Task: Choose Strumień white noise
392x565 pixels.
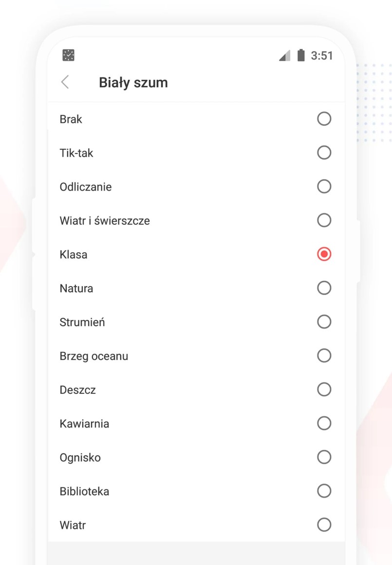Action: pos(196,322)
